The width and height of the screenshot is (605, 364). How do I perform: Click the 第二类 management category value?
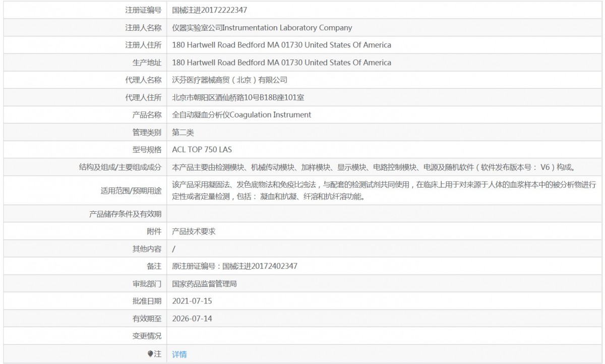pyautogui.click(x=183, y=132)
